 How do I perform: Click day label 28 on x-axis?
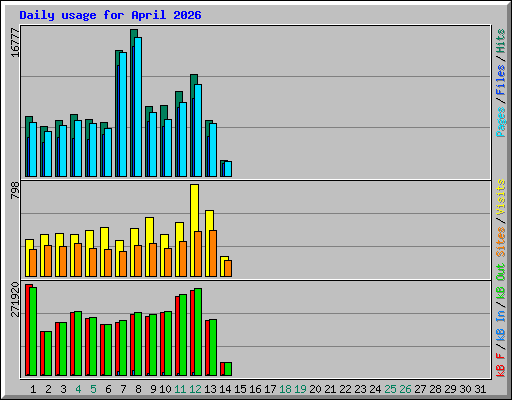click(435, 389)
